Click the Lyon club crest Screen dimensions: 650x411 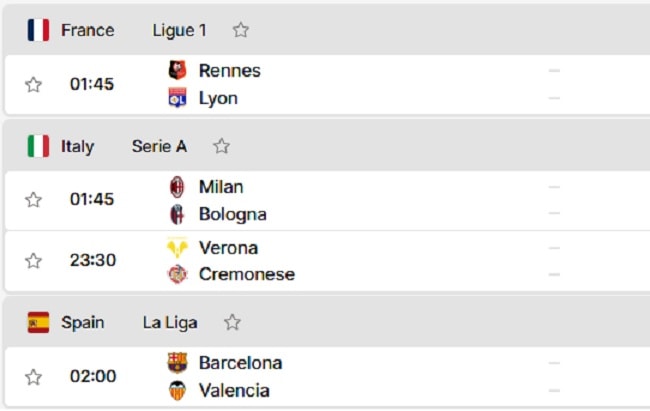(x=177, y=98)
